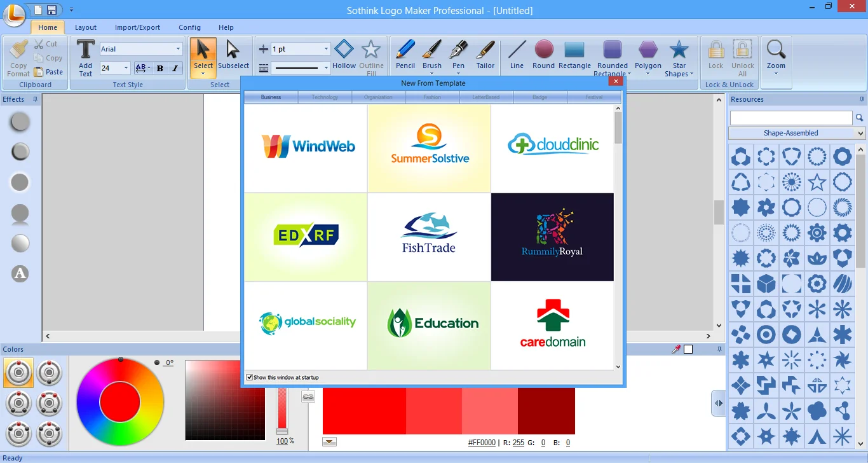Apply the letter A effect in Effects panel
This screenshot has height=463, width=868.
pyautogui.click(x=20, y=274)
